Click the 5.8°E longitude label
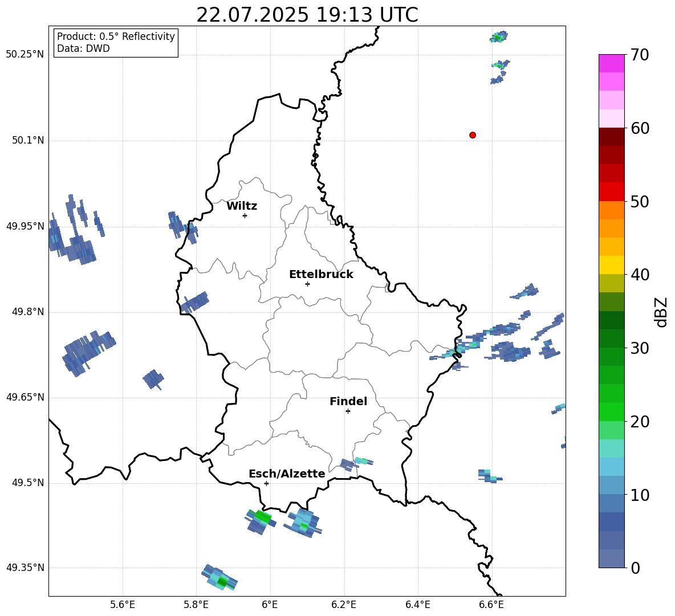Image resolution: width=675 pixels, height=616 pixels. [x=196, y=605]
